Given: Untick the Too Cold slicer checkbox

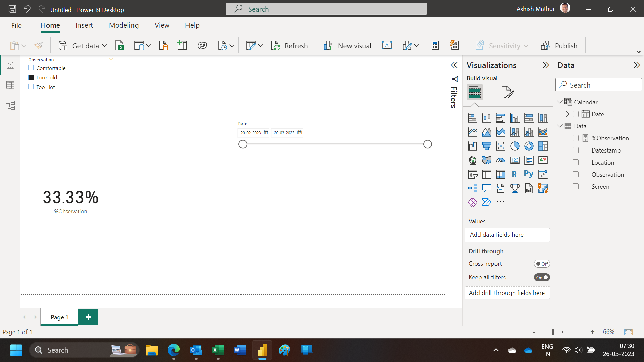Looking at the screenshot, I should (x=31, y=77).
